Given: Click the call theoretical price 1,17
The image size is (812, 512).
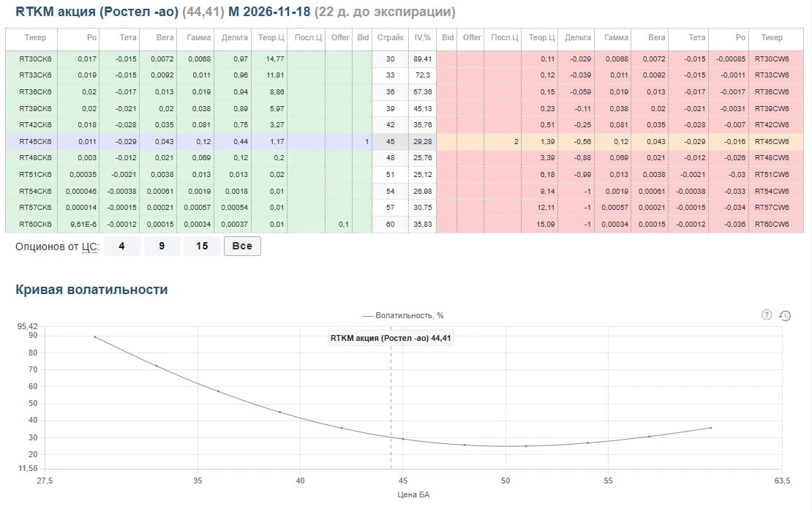Looking at the screenshot, I should tap(277, 141).
